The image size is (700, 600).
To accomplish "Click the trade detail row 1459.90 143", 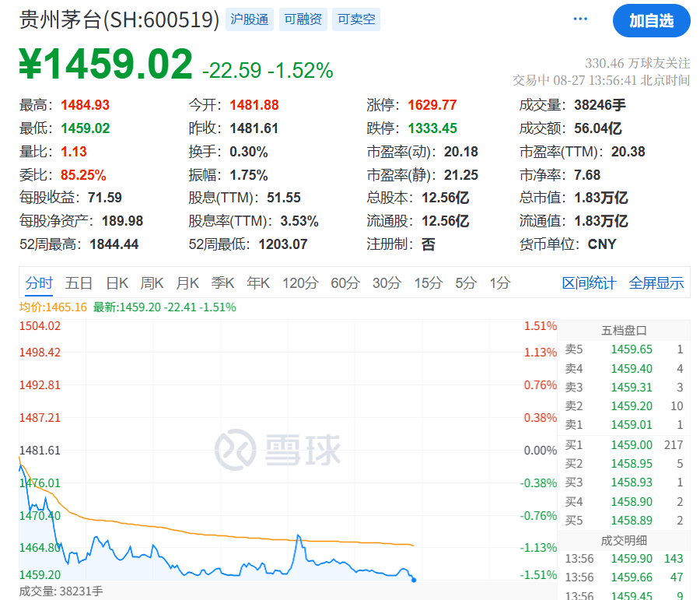I will pos(624,559).
